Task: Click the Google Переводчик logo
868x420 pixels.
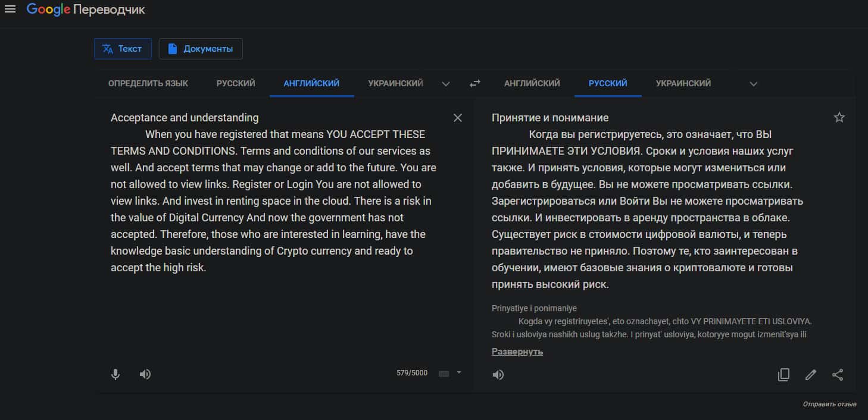Action: (x=86, y=10)
